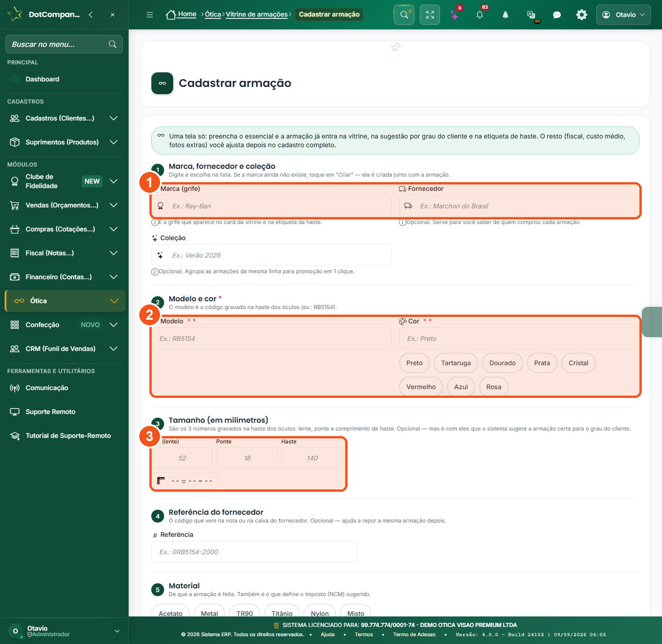Click the pine tree icon in the header
The height and width of the screenshot is (644, 662).
(505, 15)
